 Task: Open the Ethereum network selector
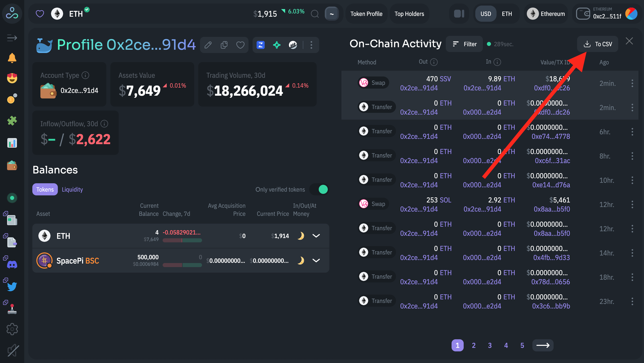coord(546,14)
